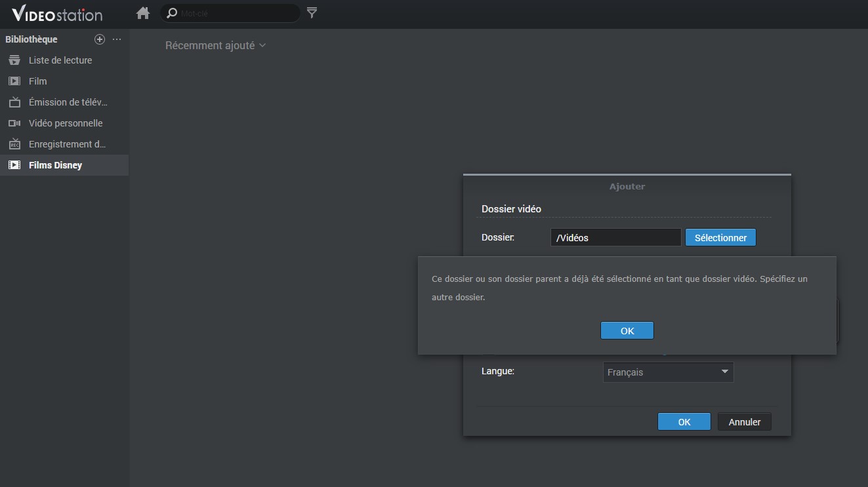Click the Dossier path input field
Image resolution: width=868 pixels, height=487 pixels.
coord(615,238)
